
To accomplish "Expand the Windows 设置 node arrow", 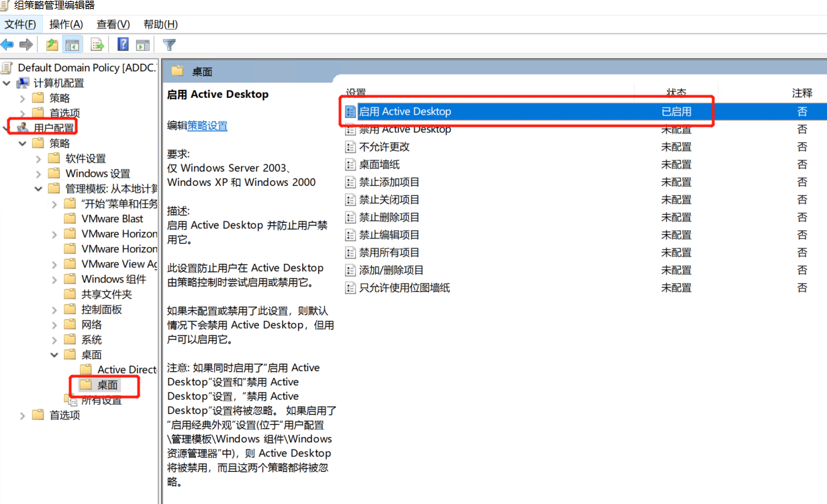I will click(39, 173).
